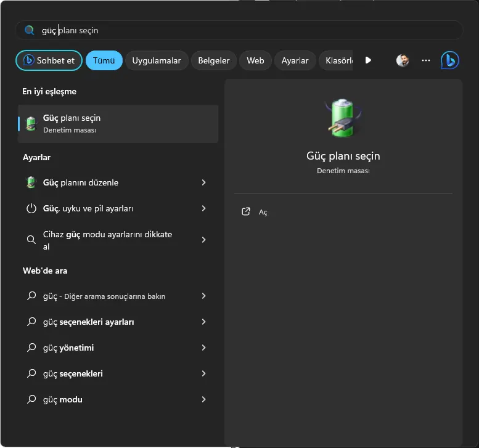Click the power icon beside Güç, uyku ve pil ayarları

coord(31,208)
